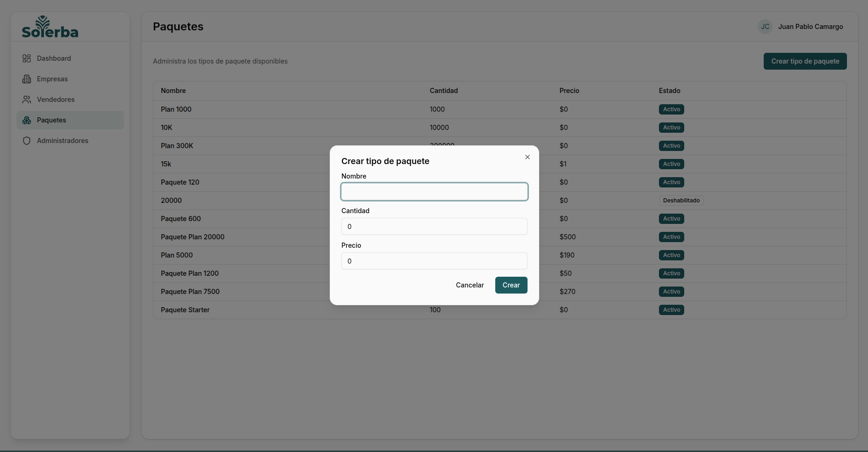Click the Solerba logo
868x452 pixels.
[x=50, y=27]
